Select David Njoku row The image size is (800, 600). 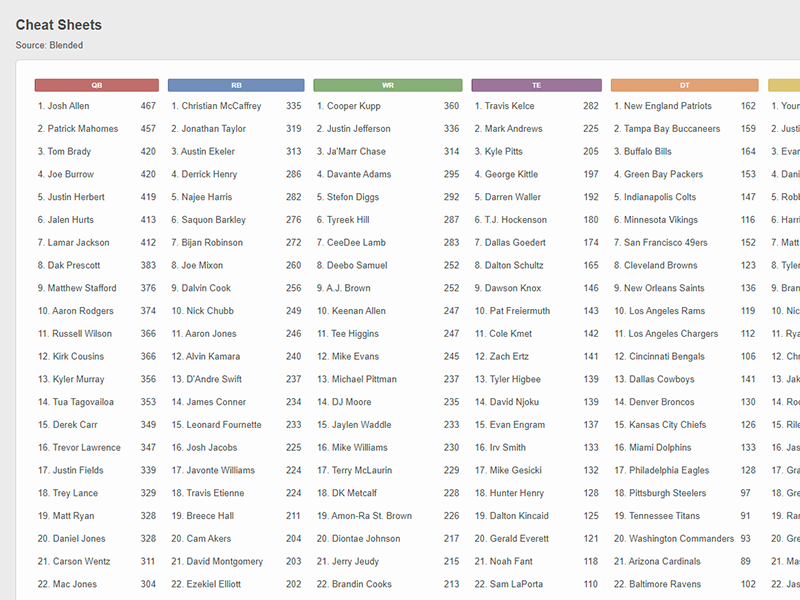pyautogui.click(x=536, y=402)
